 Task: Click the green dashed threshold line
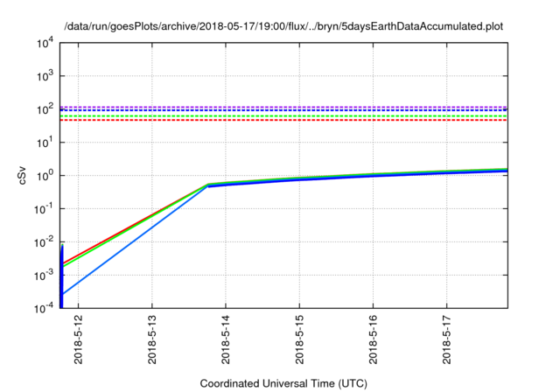(283, 116)
